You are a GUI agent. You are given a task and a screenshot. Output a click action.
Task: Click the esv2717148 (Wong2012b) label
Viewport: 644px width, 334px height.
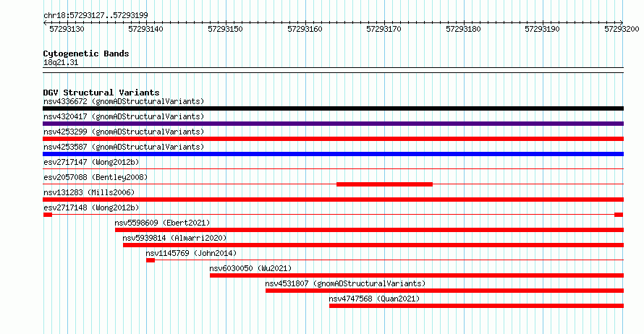click(91, 207)
